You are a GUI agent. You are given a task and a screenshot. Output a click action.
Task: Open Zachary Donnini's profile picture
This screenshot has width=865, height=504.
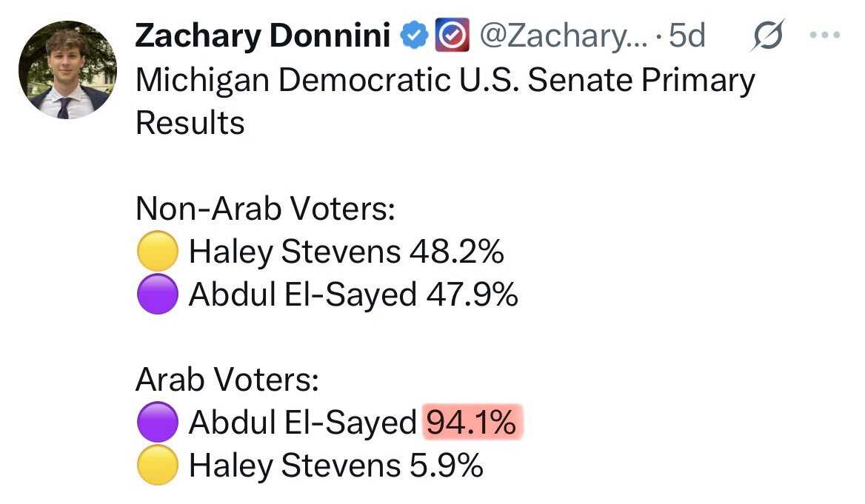67,70
